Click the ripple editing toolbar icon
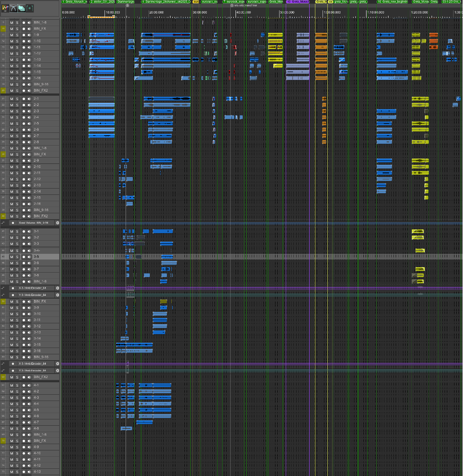 pos(6,8)
